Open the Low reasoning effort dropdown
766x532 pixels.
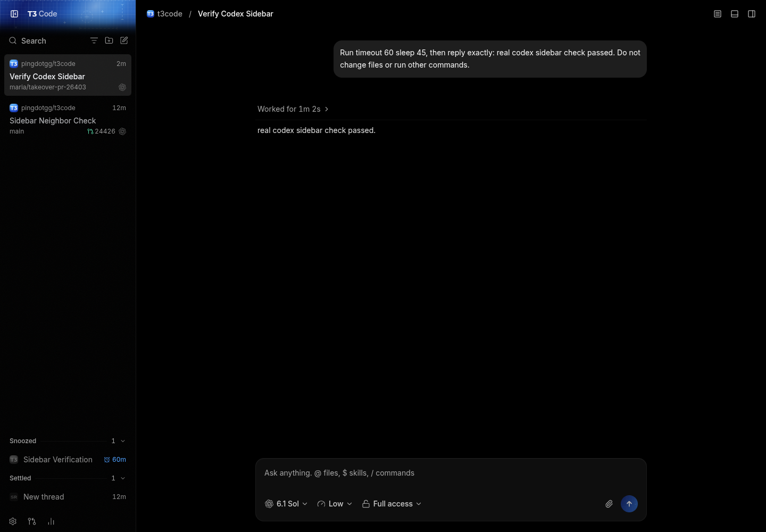point(335,504)
